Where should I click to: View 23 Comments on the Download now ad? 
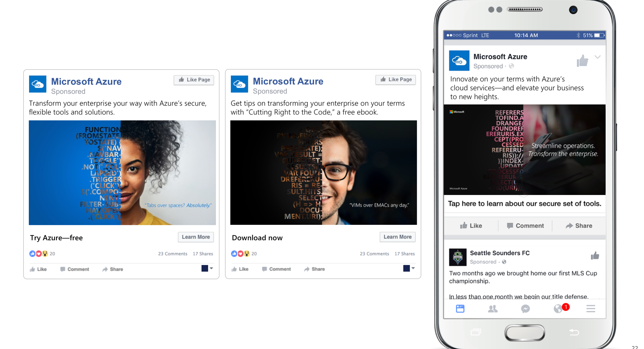click(374, 254)
